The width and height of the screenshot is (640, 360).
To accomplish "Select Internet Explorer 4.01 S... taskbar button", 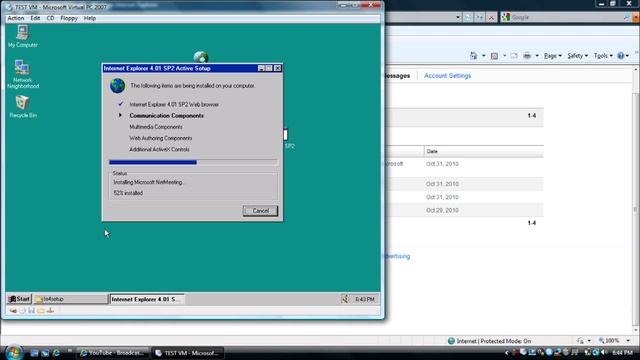I will coord(147,299).
